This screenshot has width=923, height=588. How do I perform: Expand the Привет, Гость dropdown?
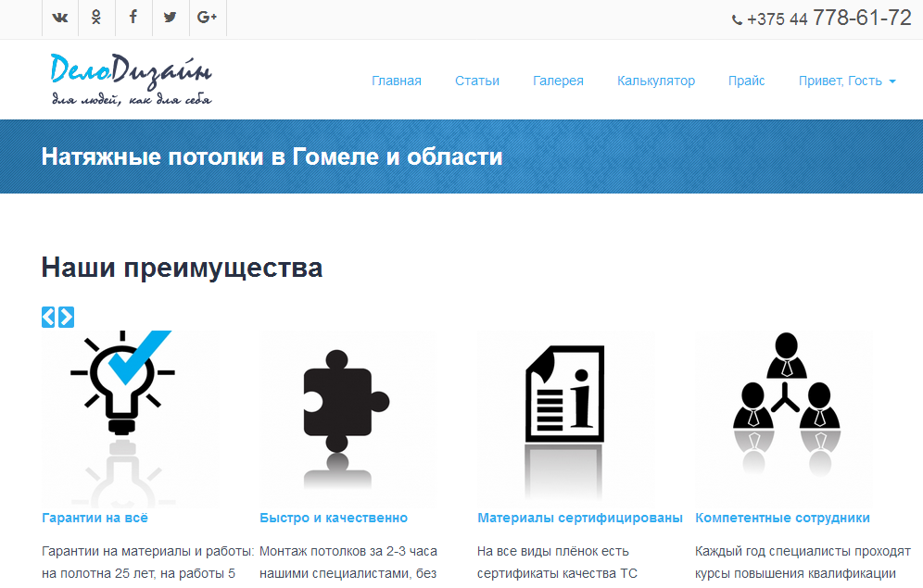[846, 81]
